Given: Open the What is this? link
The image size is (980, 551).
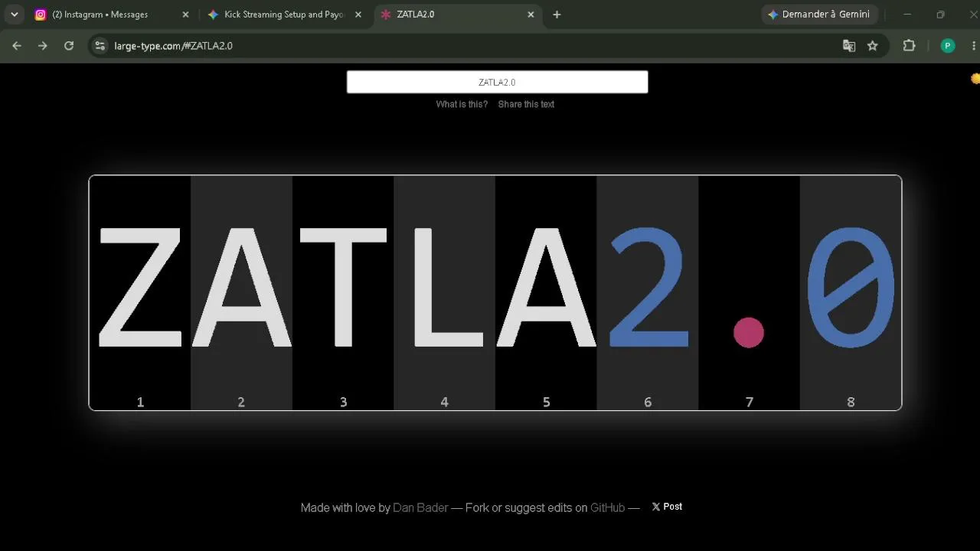Looking at the screenshot, I should click(x=462, y=104).
